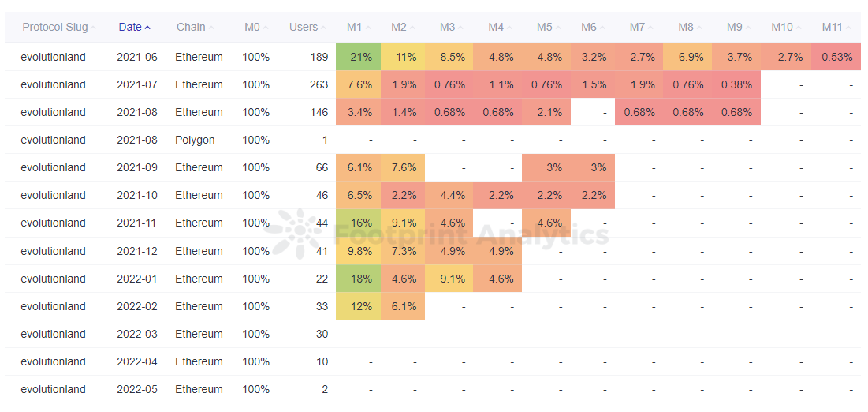Sort by the M10 column header
868x412 pixels.
(x=786, y=27)
